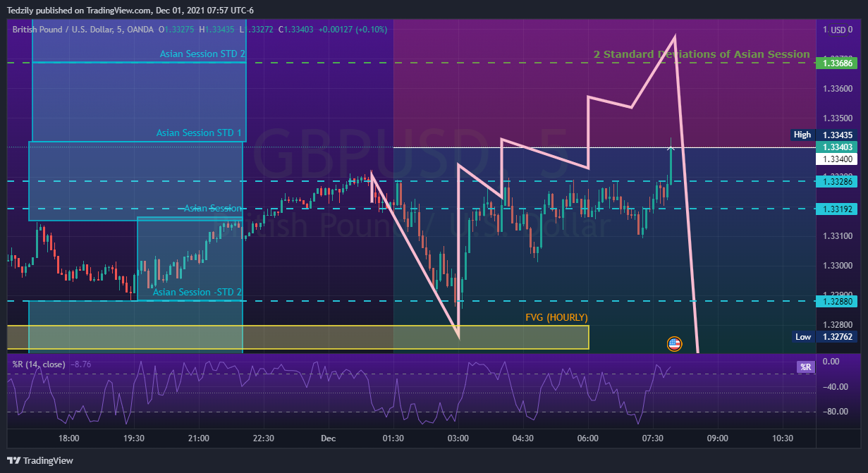This screenshot has width=868, height=473.
Task: Click the current price label 1.33403
Action: click(836, 147)
